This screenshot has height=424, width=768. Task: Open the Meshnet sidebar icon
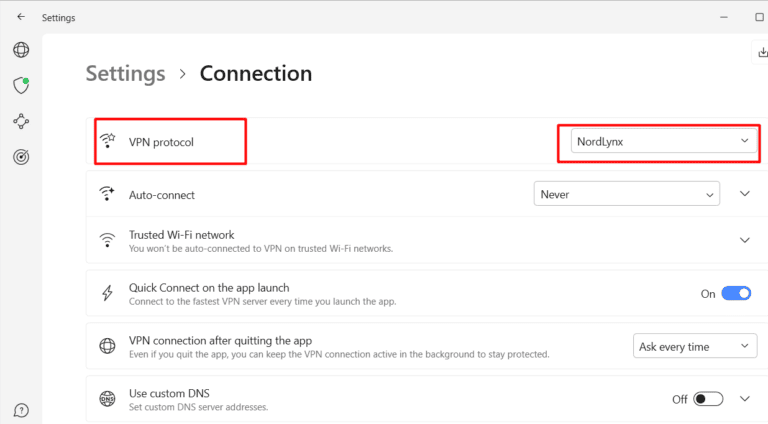click(x=21, y=121)
